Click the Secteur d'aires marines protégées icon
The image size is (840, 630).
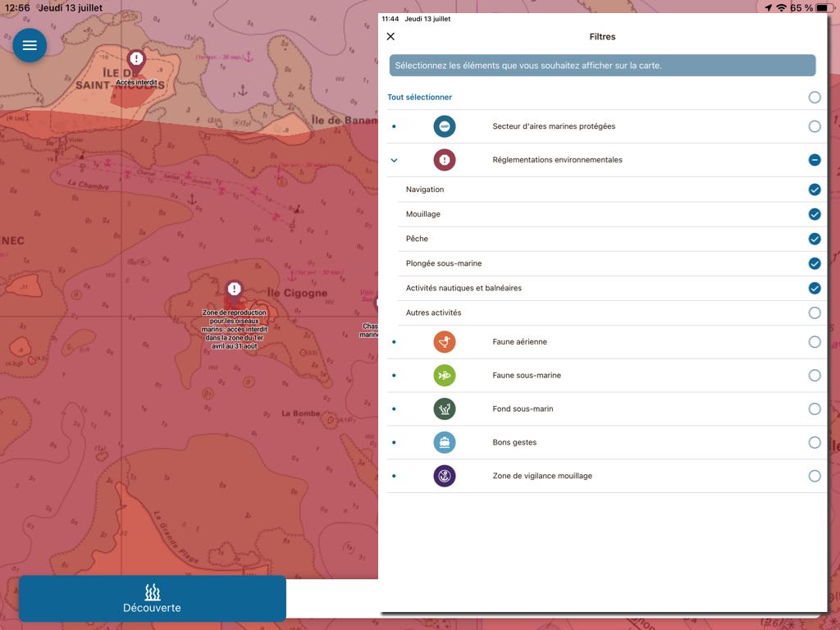pos(445,126)
